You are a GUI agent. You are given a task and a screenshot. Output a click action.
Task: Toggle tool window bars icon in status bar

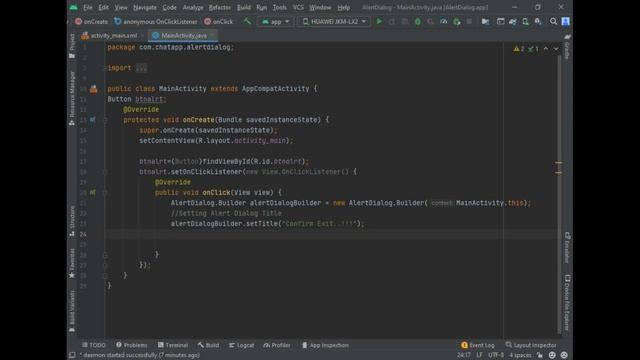point(72,355)
